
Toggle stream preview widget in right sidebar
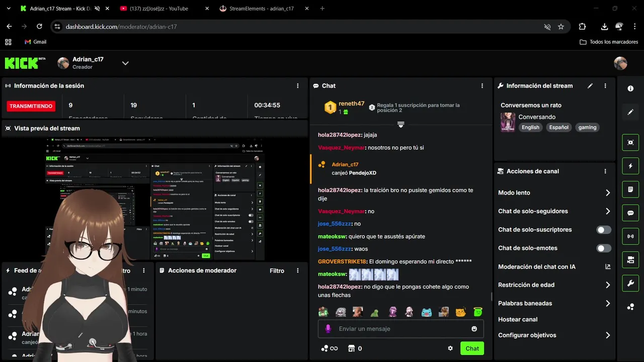[630, 142]
